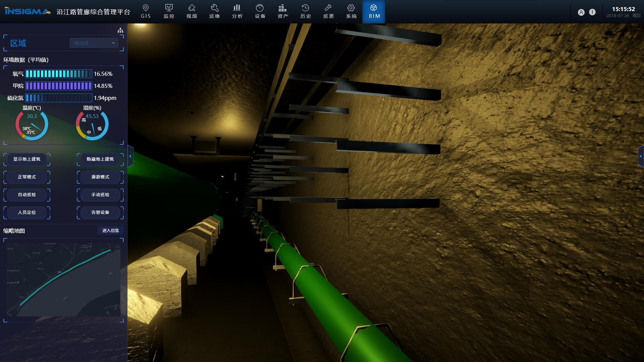Select the BIM tab

tap(374, 12)
